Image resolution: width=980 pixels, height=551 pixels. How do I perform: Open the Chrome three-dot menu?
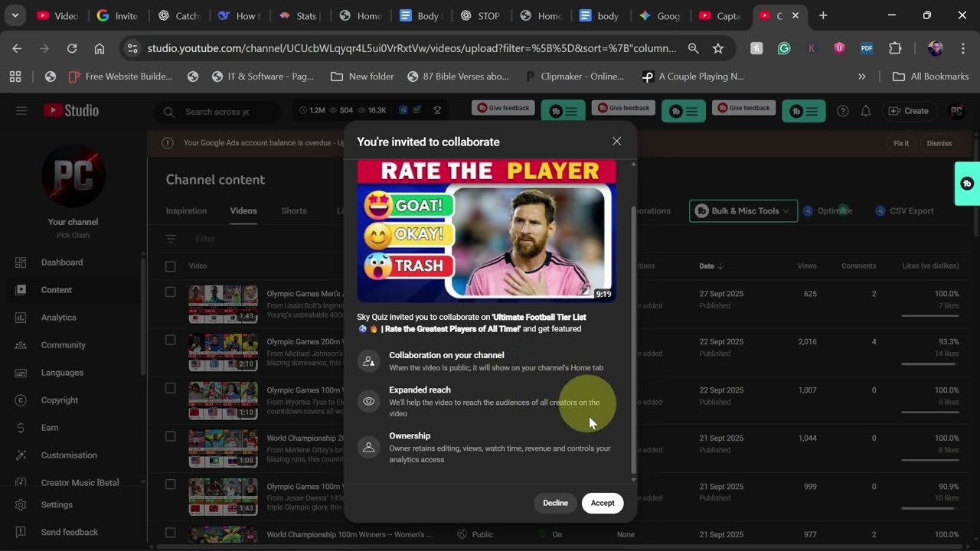pyautogui.click(x=962, y=48)
